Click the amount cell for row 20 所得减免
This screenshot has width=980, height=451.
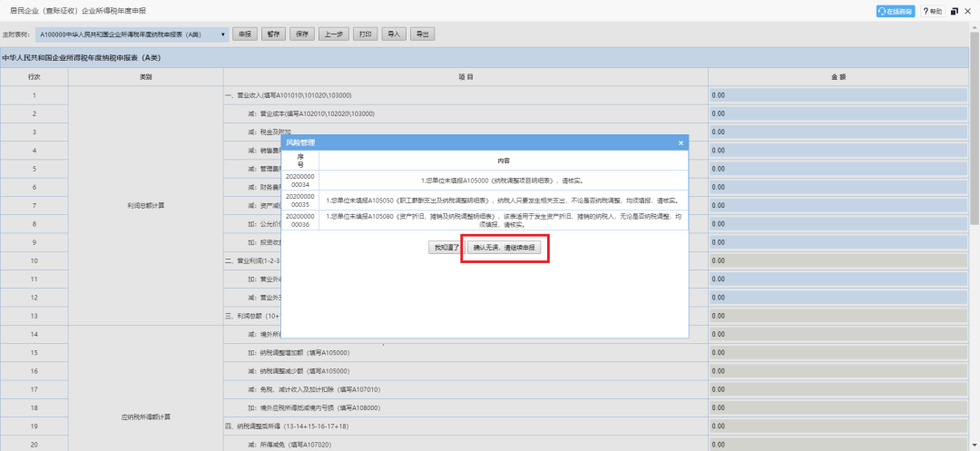[838, 445]
